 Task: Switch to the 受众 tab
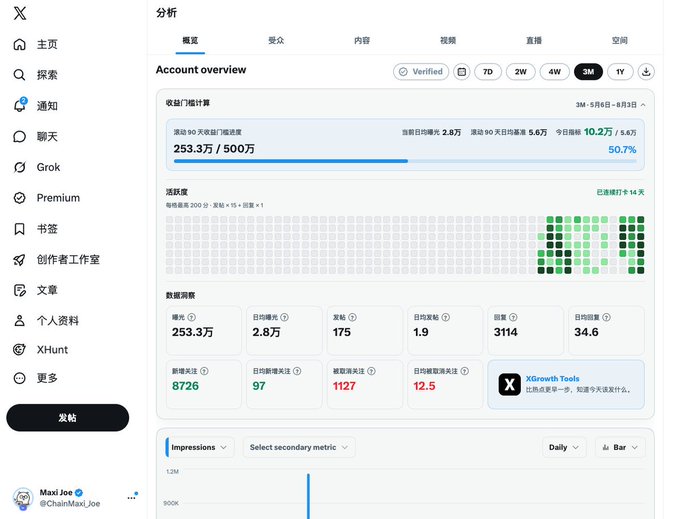tap(276, 41)
